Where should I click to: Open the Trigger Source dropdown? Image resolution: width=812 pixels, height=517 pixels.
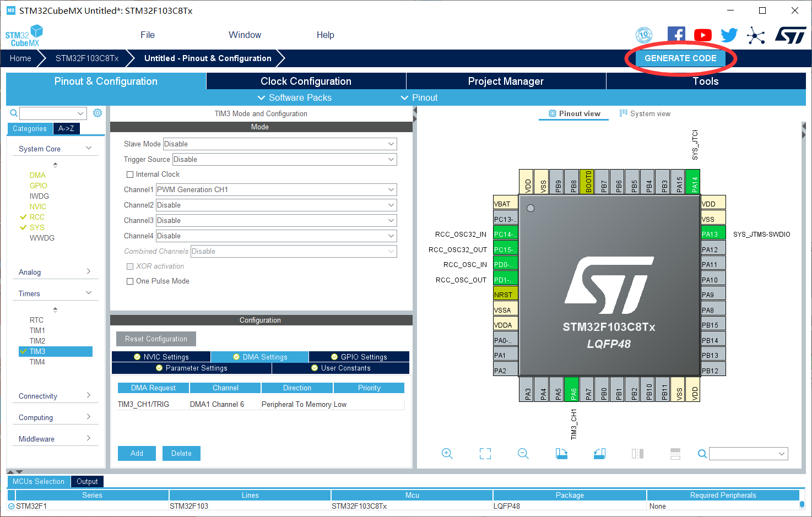coord(285,160)
